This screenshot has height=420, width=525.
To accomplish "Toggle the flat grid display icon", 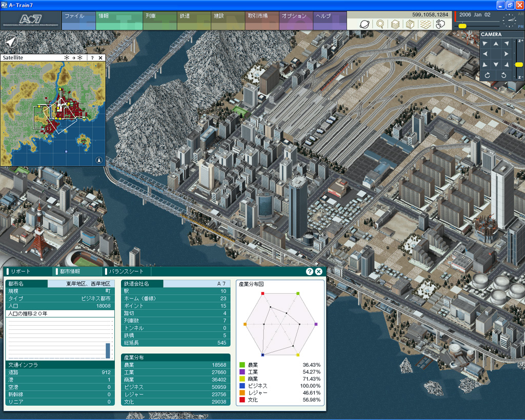I will click(x=425, y=24).
